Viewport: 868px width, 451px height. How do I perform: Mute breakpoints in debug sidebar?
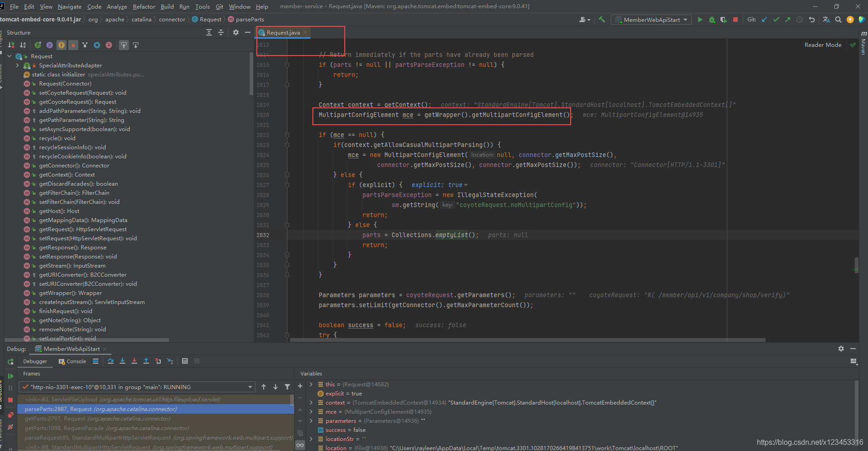(x=10, y=427)
